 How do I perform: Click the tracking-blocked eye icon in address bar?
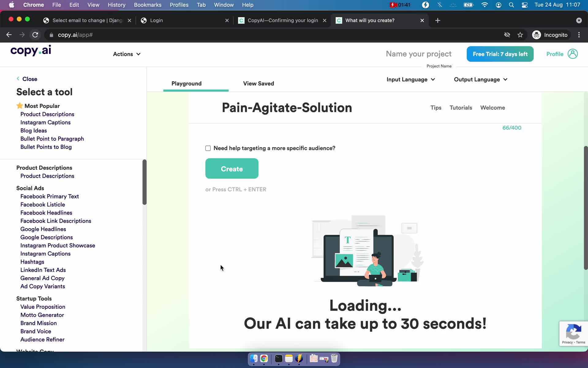[507, 35]
